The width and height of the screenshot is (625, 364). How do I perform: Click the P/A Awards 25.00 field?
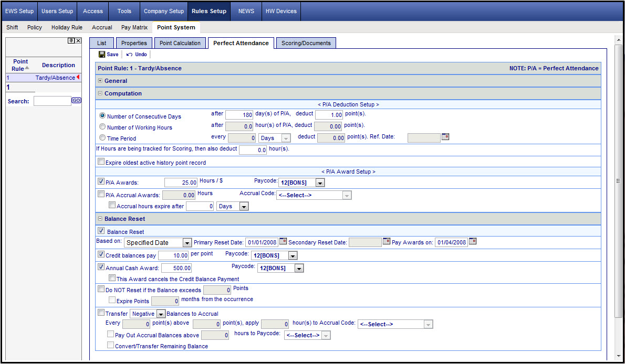tap(181, 183)
